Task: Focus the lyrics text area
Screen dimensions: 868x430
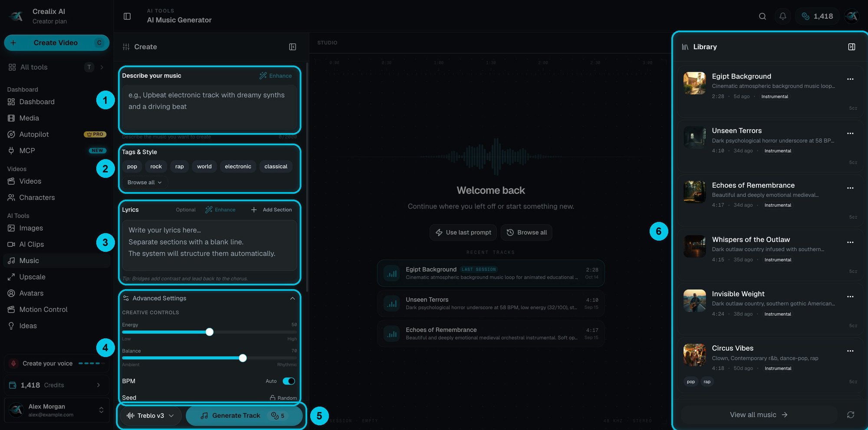Action: tap(210, 245)
